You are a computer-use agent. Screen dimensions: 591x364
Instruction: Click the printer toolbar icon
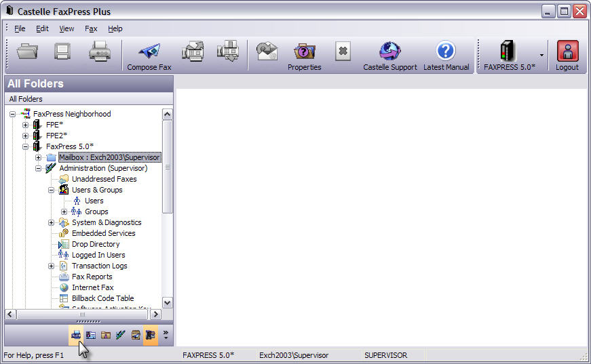pyautogui.click(x=100, y=52)
